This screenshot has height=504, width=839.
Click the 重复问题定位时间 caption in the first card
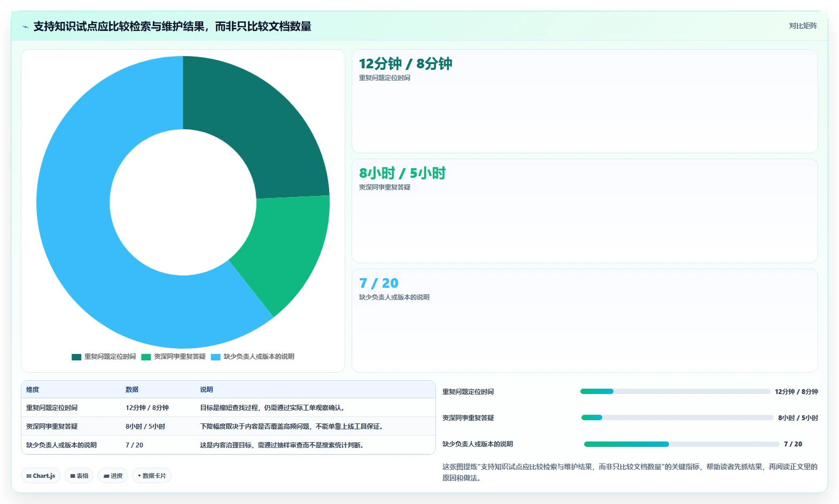(x=385, y=78)
